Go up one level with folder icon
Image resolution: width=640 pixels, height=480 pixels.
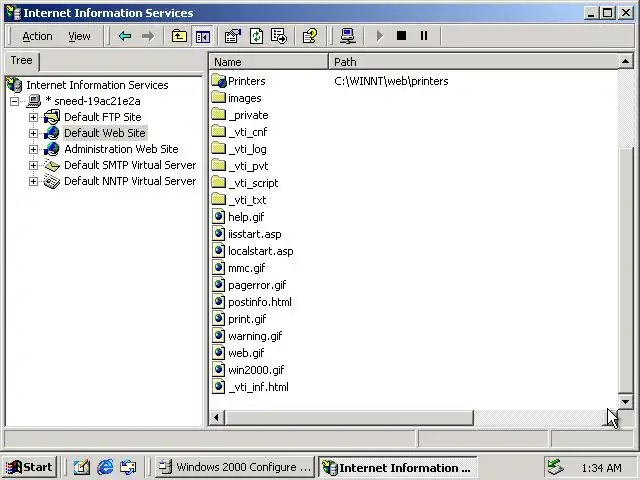[x=179, y=36]
